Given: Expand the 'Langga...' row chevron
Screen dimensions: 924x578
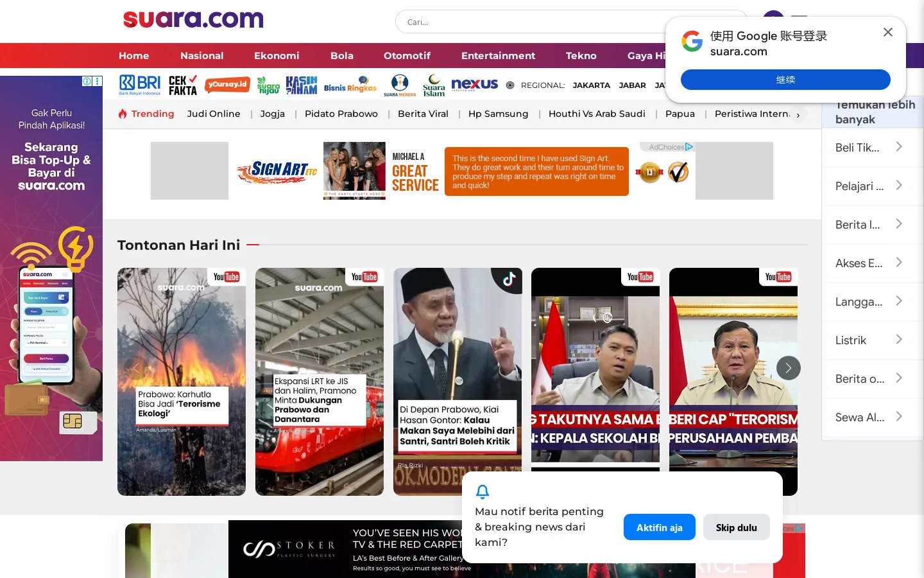Looking at the screenshot, I should tap(899, 301).
